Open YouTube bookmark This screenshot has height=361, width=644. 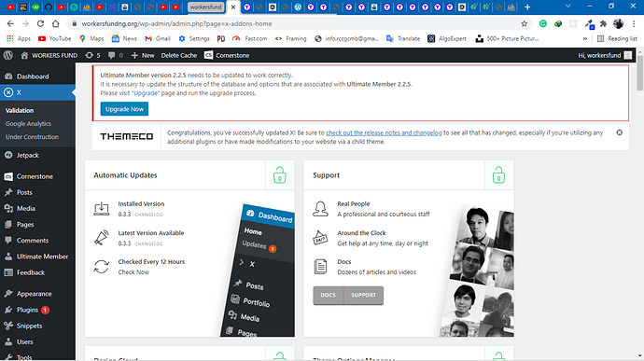click(55, 38)
